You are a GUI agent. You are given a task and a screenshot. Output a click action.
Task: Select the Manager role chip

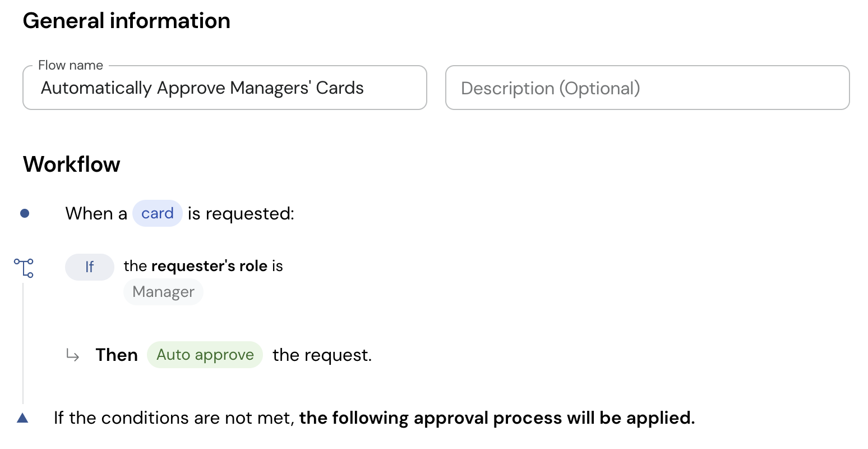[163, 292]
